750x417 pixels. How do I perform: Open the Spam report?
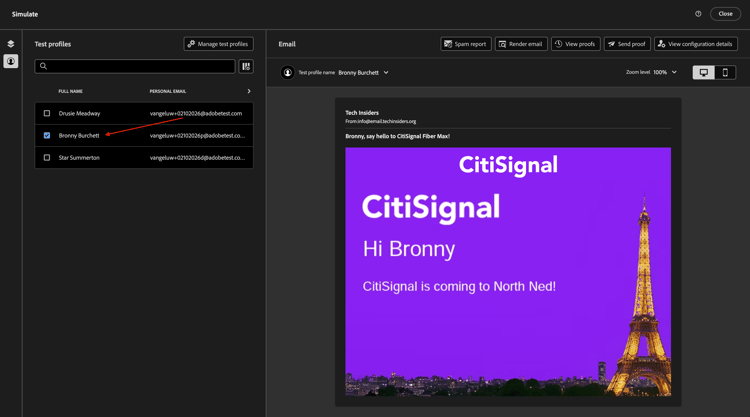465,44
